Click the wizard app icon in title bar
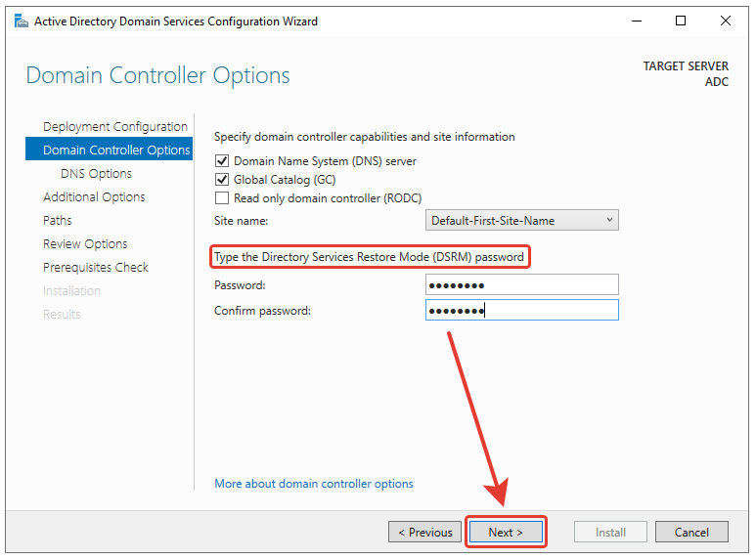The height and width of the screenshot is (559, 756). coord(21,21)
